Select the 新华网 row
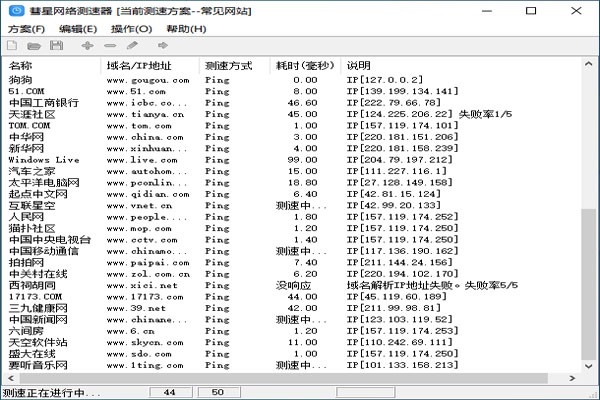600x400 pixels. click(293, 149)
